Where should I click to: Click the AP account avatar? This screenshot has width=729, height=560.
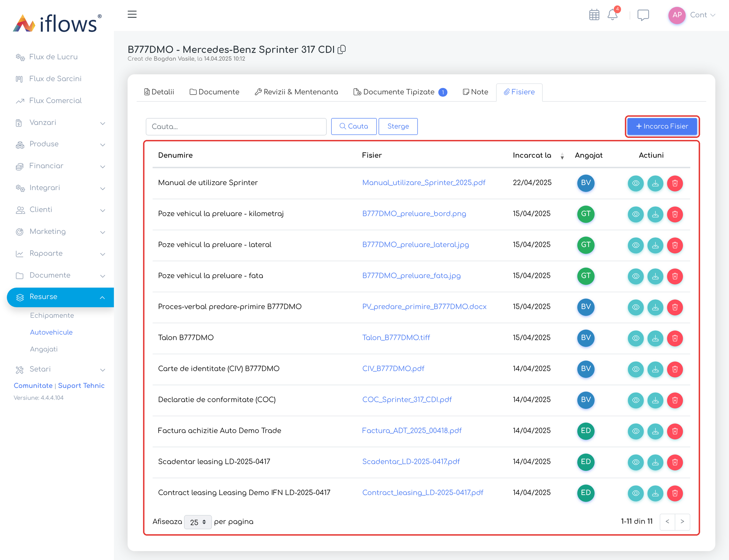(x=676, y=15)
